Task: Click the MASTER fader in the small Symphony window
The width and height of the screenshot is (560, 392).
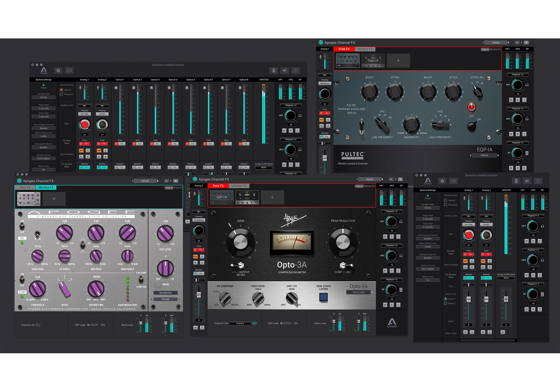Action: click(506, 299)
